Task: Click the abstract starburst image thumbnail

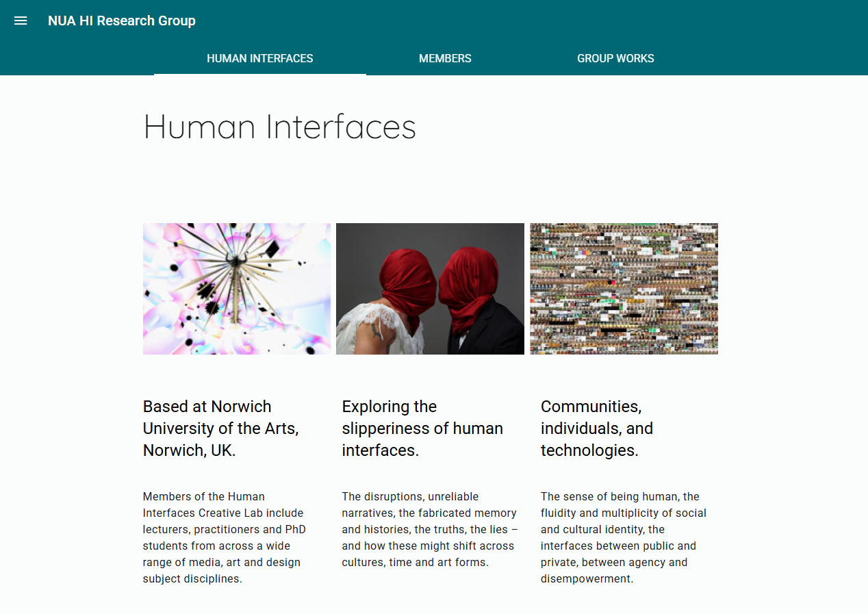Action: point(236,288)
